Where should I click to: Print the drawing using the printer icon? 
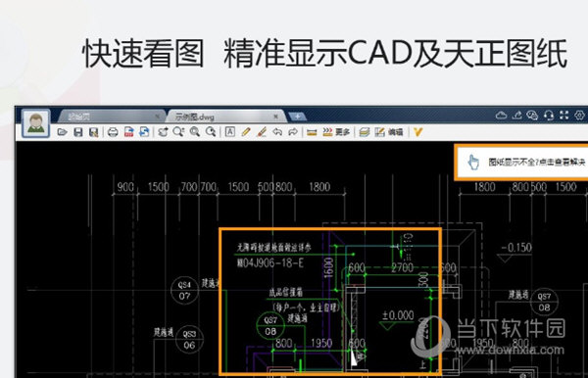click(113, 132)
